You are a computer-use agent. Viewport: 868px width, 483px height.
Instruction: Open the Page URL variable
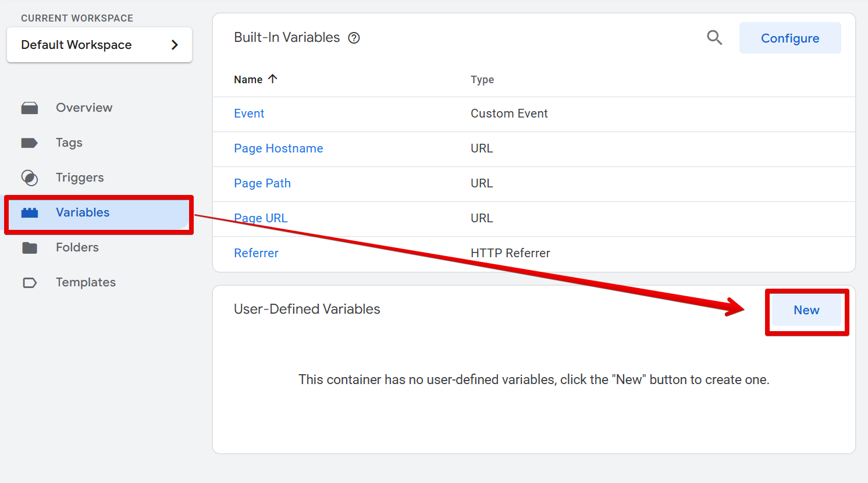261,218
